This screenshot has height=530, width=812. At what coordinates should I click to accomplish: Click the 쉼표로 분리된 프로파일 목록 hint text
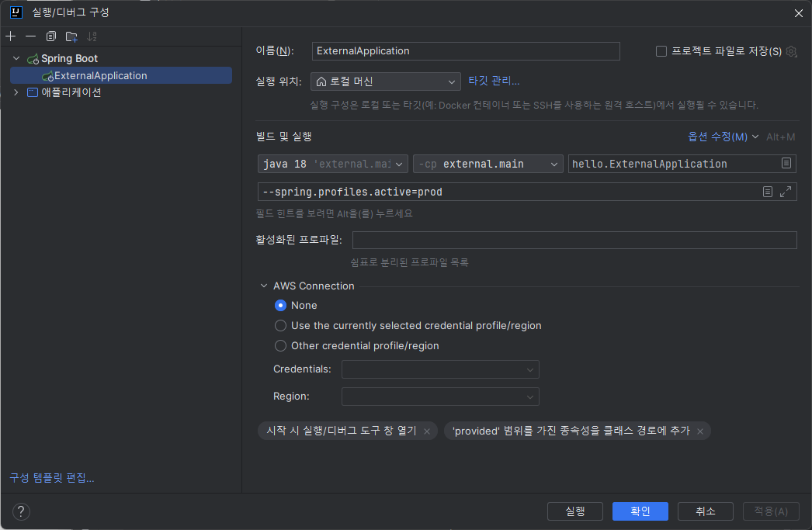409,262
